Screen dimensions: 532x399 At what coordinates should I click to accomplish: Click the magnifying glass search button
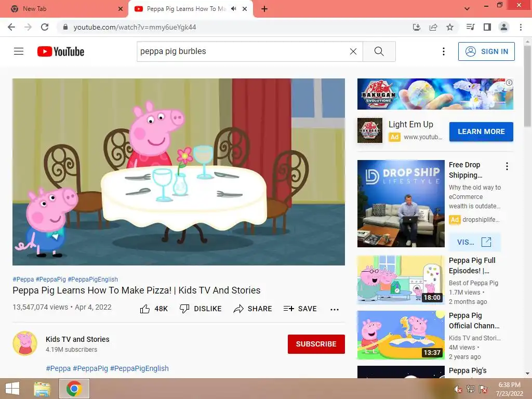click(379, 51)
